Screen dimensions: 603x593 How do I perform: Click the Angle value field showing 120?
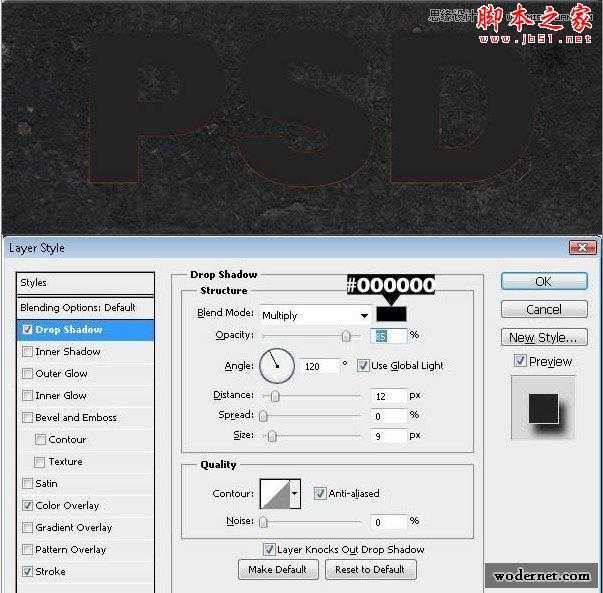[x=320, y=366]
